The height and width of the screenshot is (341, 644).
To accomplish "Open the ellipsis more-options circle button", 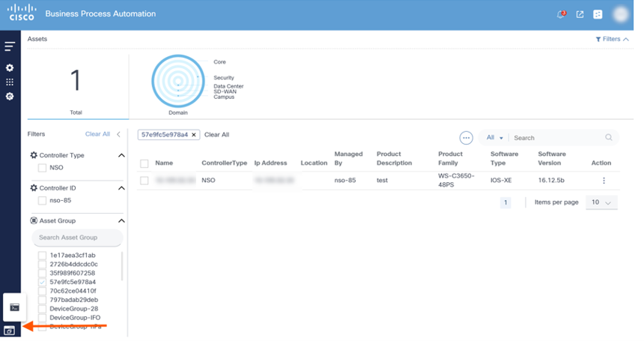I will 467,138.
